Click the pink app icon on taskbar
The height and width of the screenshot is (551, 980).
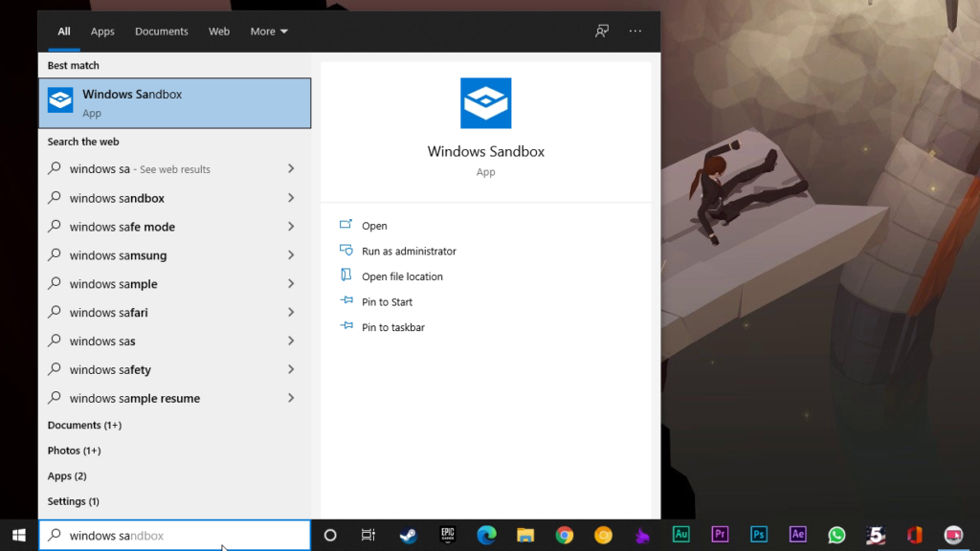click(x=953, y=536)
